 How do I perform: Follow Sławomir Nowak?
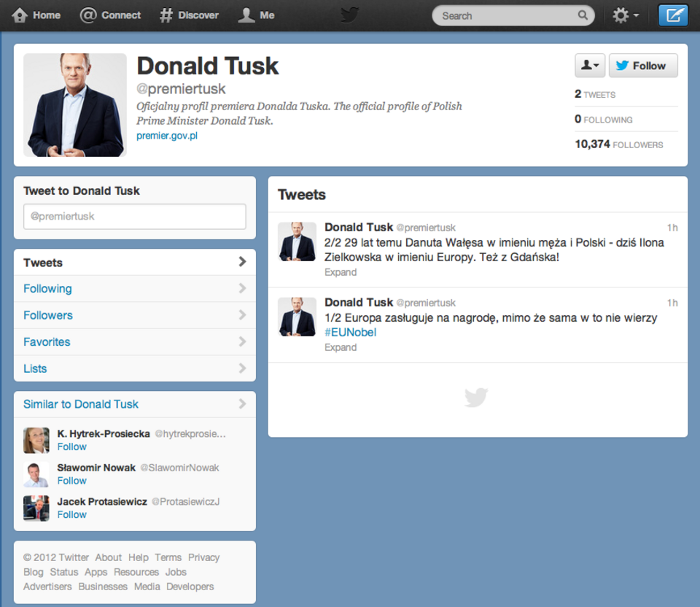pos(72,481)
